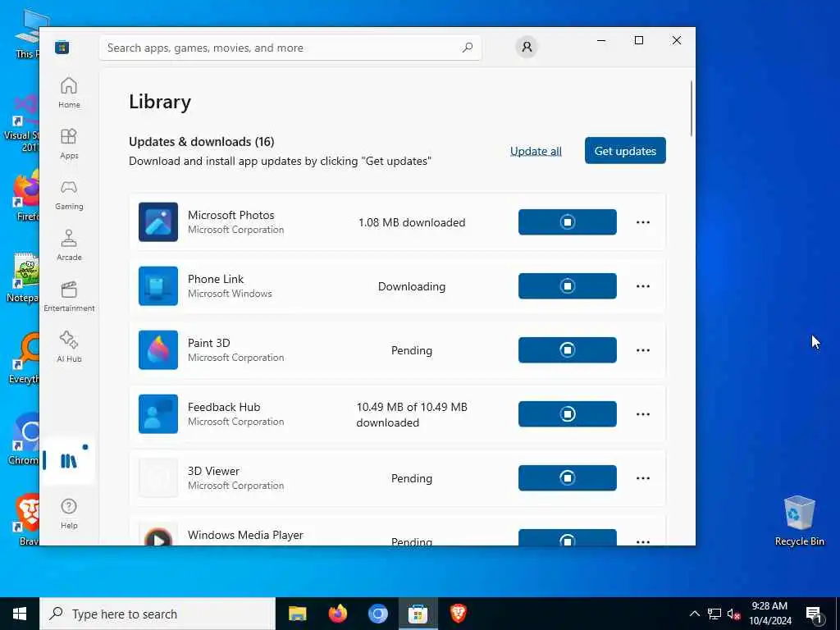The height and width of the screenshot is (630, 840).
Task: Click the Library page heading
Action: tap(160, 102)
